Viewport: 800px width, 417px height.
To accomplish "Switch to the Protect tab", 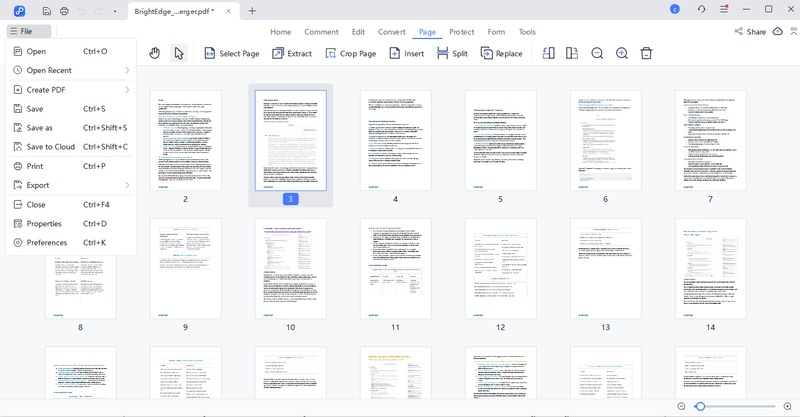I will pos(462,32).
